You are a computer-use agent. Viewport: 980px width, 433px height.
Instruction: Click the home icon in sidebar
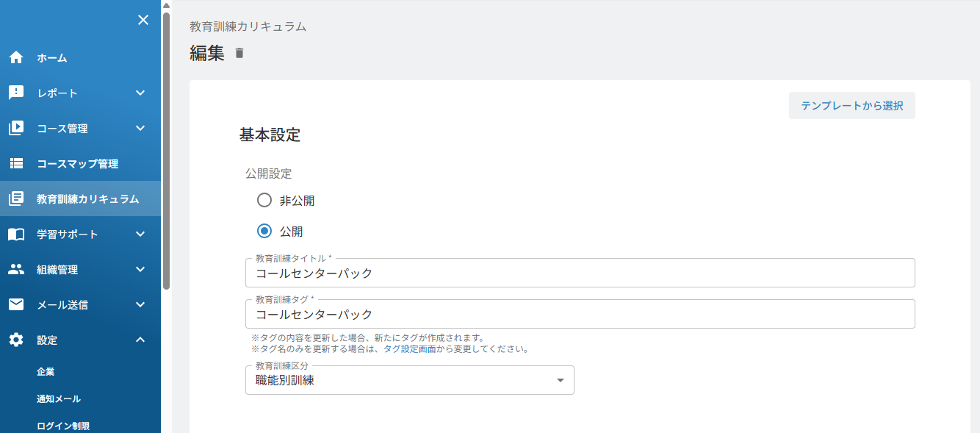point(16,58)
